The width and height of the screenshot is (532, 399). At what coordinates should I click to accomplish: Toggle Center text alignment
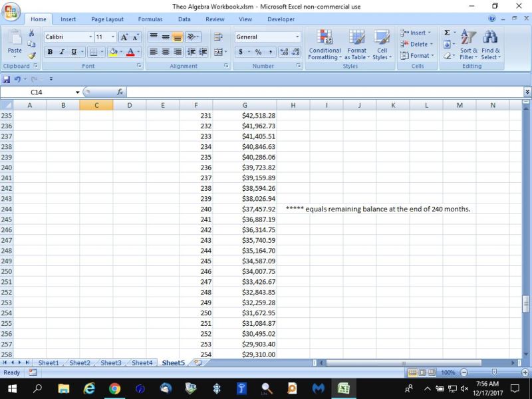pyautogui.click(x=166, y=52)
